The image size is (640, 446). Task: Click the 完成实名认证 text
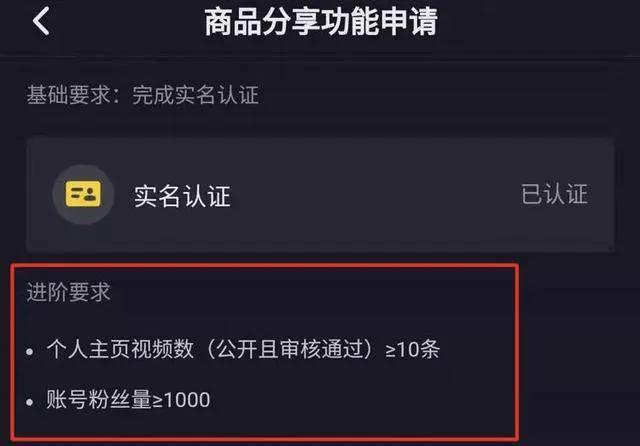coord(196,95)
